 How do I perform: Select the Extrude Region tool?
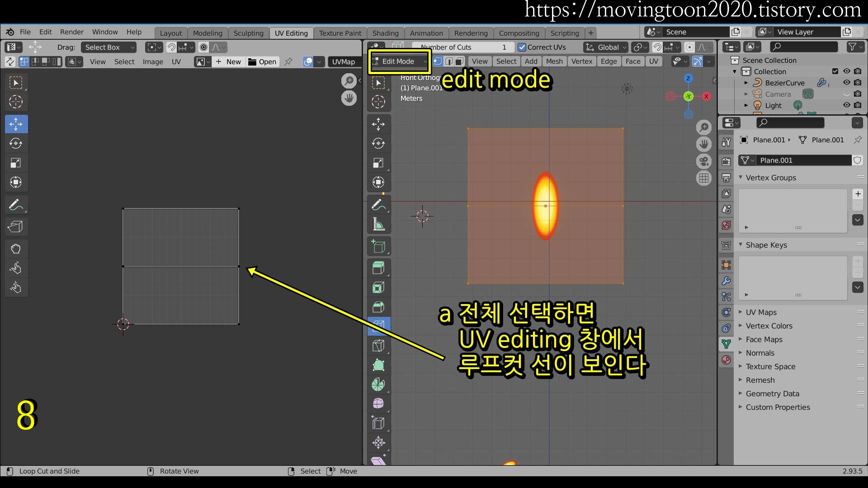click(x=378, y=268)
